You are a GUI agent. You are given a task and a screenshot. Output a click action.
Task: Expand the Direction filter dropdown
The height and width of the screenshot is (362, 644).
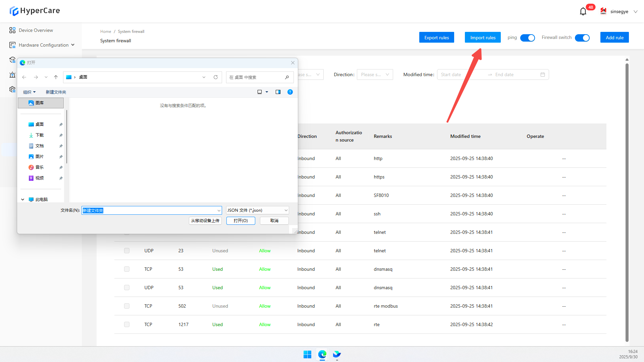tap(375, 74)
